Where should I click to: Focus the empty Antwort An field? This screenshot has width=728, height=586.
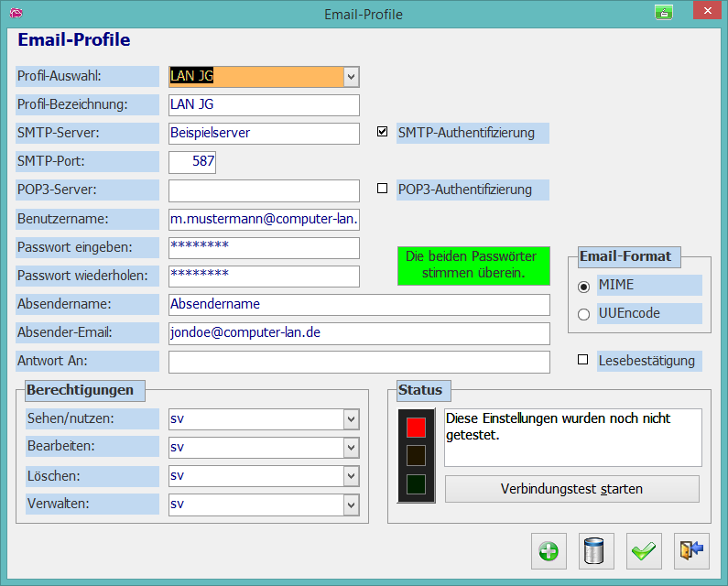(x=359, y=362)
